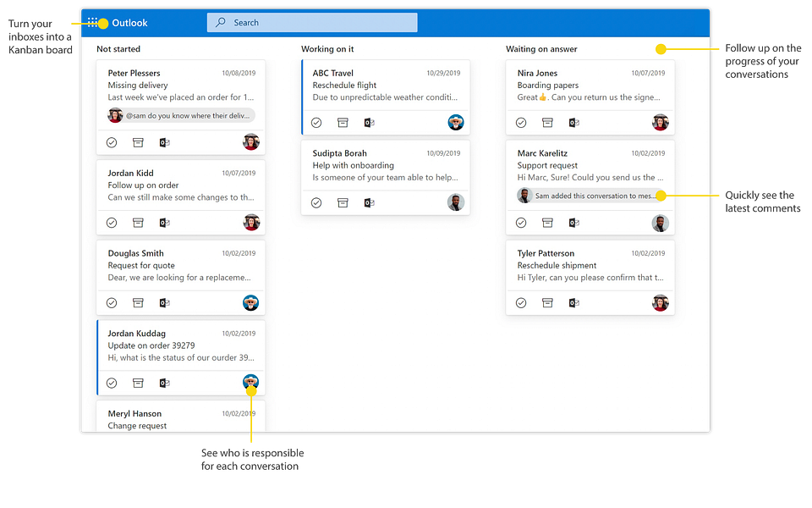Viewport: 812px width, 508px height.
Task: Open the 'Change request' subject from Meryl Hanson
Action: point(137,426)
